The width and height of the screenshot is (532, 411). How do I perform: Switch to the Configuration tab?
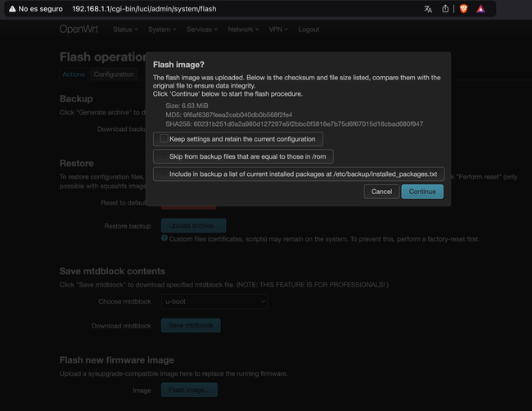[x=114, y=75]
